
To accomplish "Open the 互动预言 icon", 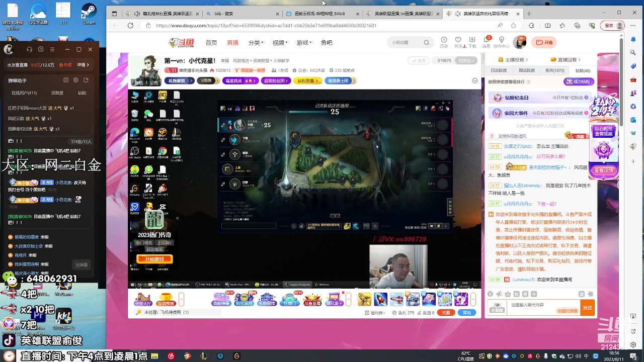I will (x=166, y=300).
